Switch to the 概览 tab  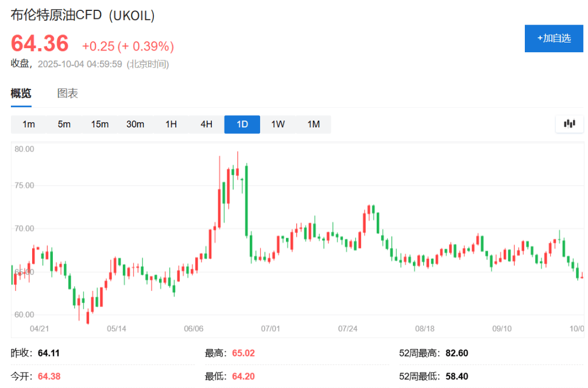pyautogui.click(x=21, y=94)
